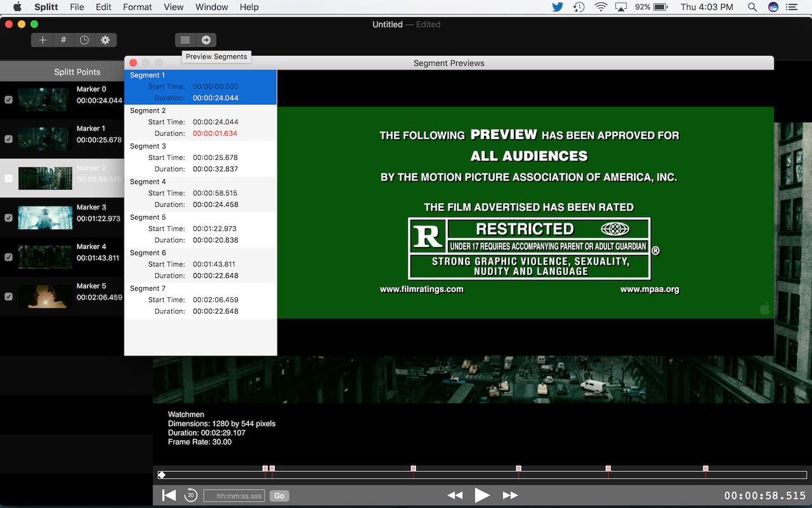812x508 pixels.
Task: Open the Edit menu
Action: click(103, 7)
